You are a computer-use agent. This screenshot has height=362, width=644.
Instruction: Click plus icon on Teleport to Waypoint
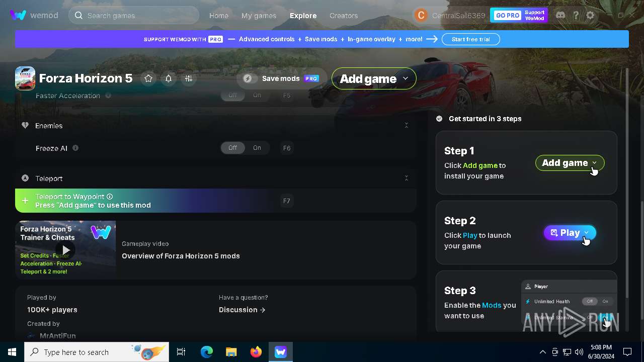25,201
